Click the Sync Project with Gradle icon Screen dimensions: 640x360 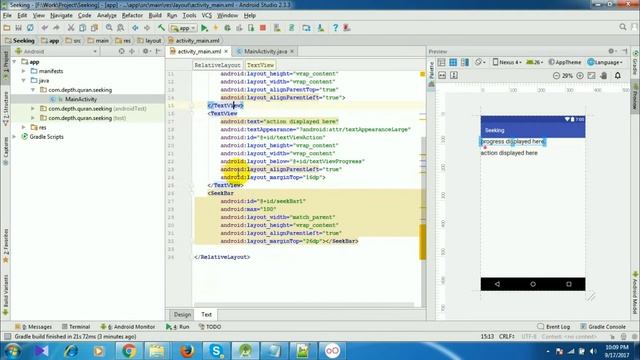[291, 28]
